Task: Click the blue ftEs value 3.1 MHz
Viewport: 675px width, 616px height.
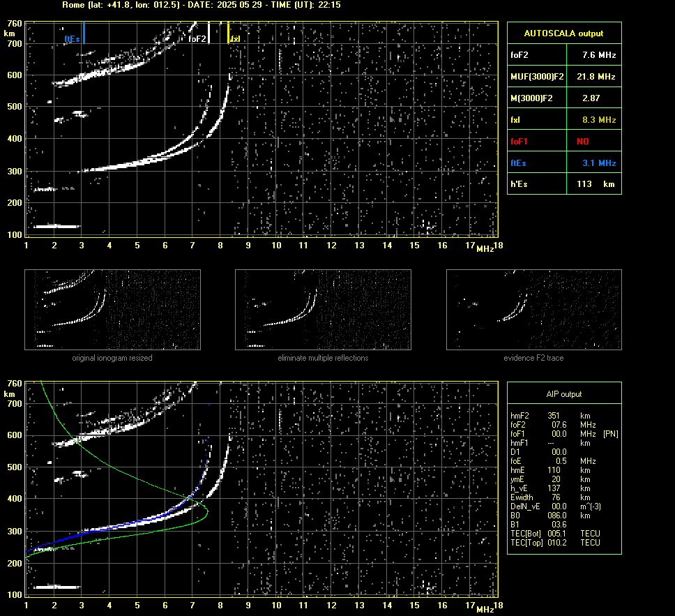Action: pyautogui.click(x=599, y=163)
